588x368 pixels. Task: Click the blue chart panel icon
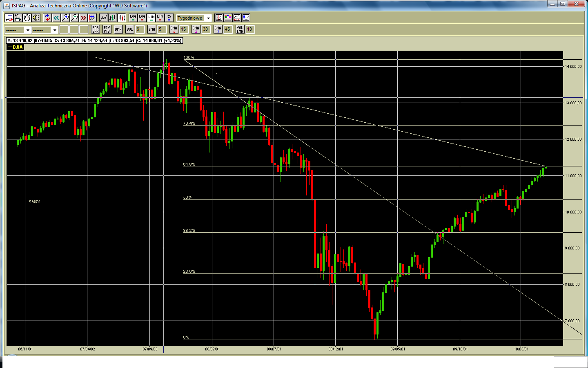[x=246, y=18]
